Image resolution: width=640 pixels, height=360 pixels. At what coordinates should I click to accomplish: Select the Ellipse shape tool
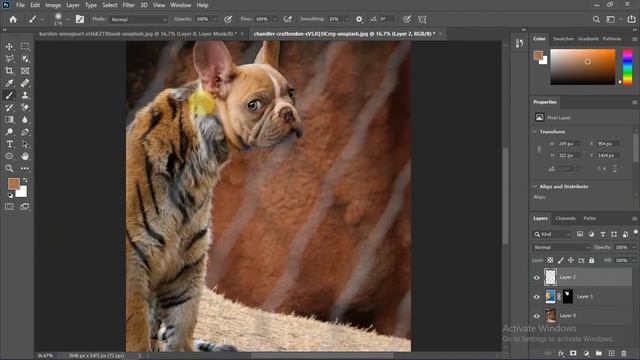9,156
